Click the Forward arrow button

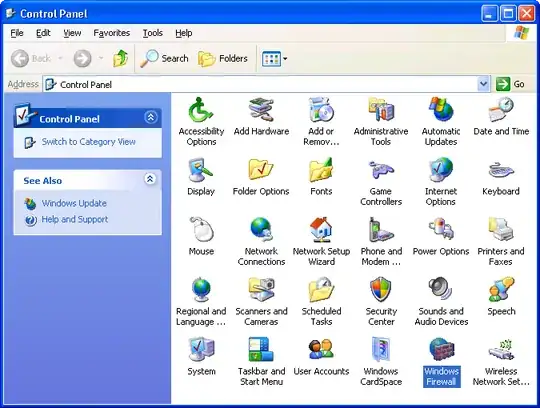(x=83, y=59)
